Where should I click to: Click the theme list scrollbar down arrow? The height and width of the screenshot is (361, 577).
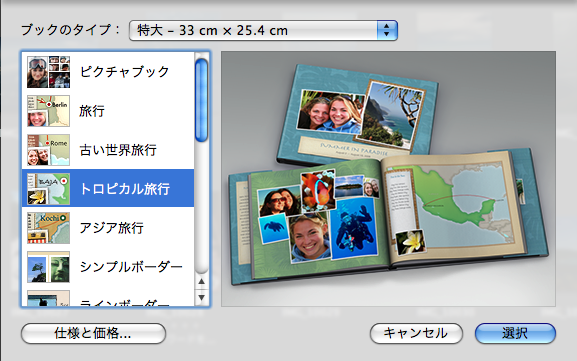201,297
